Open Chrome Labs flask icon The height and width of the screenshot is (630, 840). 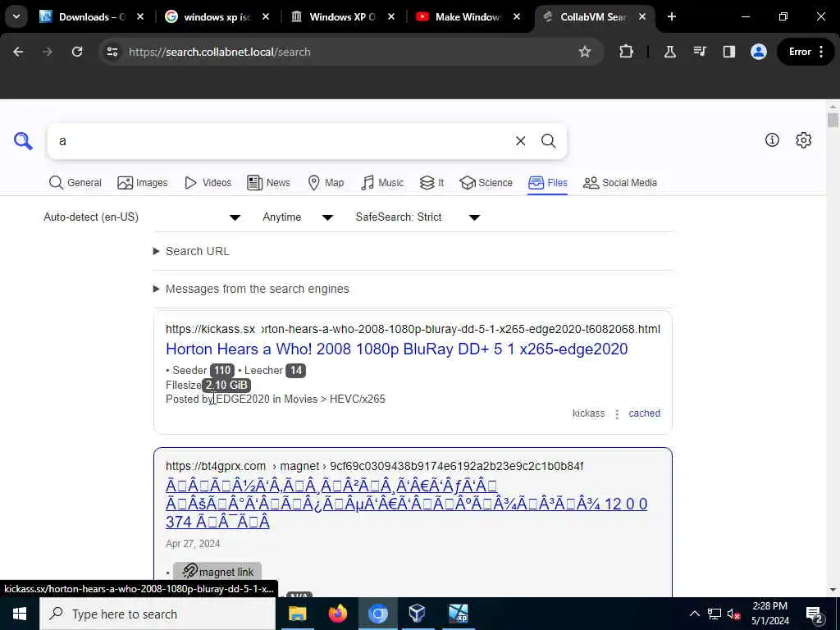point(669,52)
